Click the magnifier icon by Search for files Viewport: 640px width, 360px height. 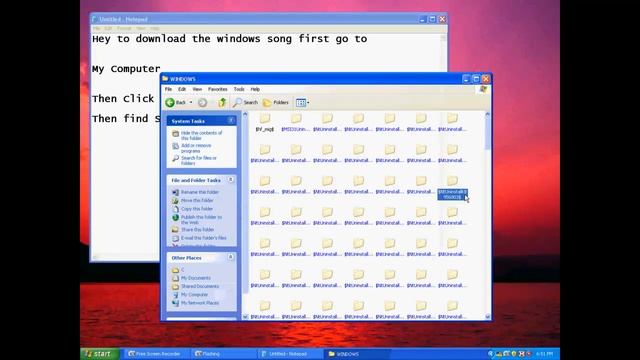point(175,158)
